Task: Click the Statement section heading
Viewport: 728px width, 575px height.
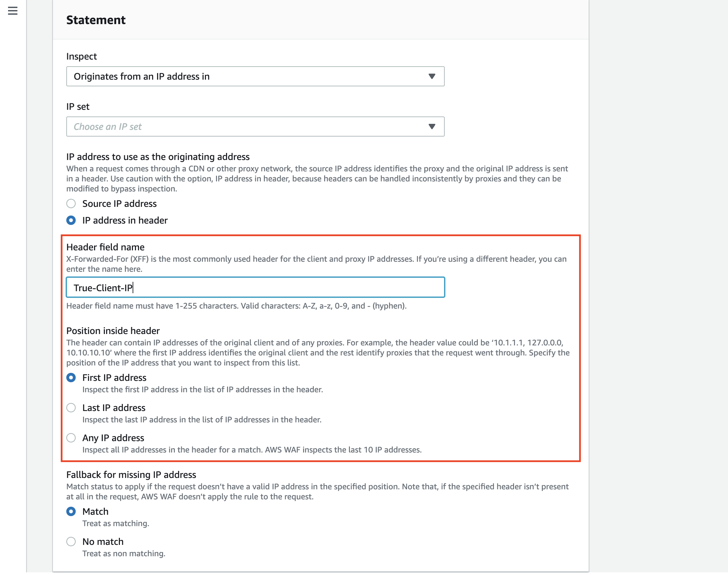Action: 96,20
